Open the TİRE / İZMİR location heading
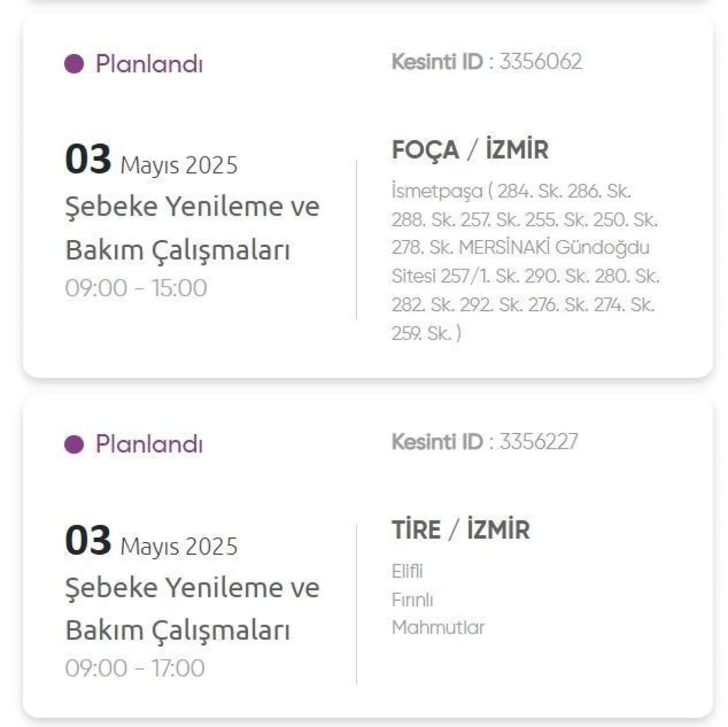 click(461, 530)
